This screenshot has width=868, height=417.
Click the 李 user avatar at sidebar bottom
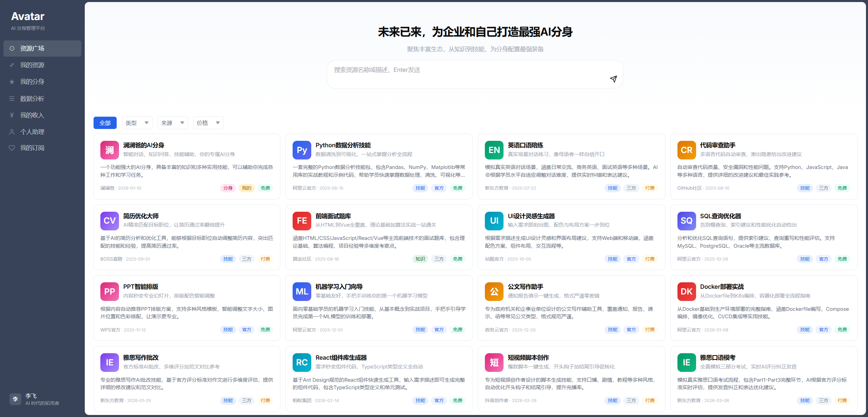(15, 399)
